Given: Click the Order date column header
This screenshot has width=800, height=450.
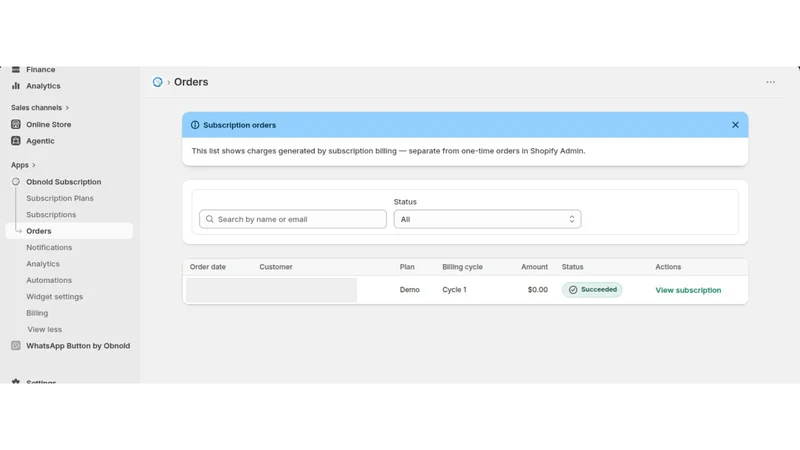Looking at the screenshot, I should pyautogui.click(x=208, y=267).
